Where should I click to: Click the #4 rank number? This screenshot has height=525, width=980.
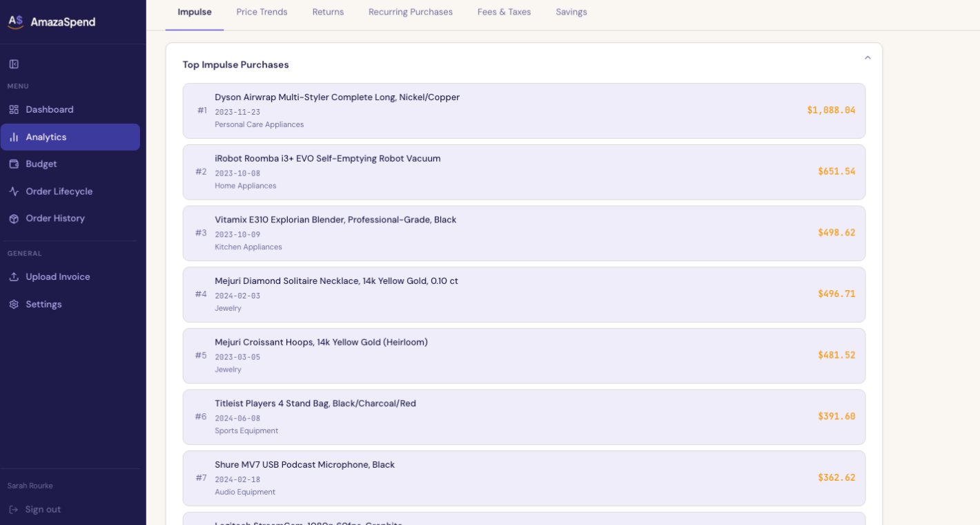click(201, 294)
